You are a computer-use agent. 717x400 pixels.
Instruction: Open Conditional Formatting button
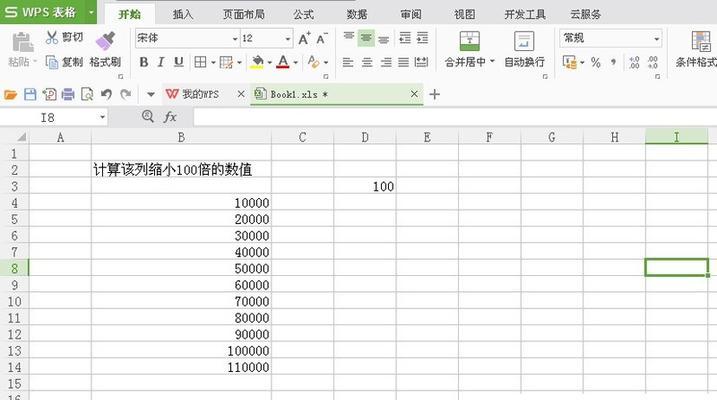point(697,50)
